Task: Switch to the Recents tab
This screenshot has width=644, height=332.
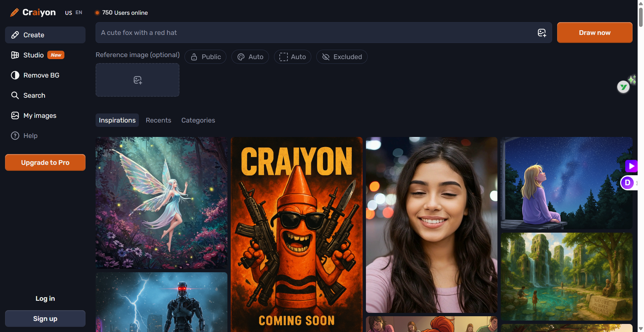Action: [x=158, y=120]
